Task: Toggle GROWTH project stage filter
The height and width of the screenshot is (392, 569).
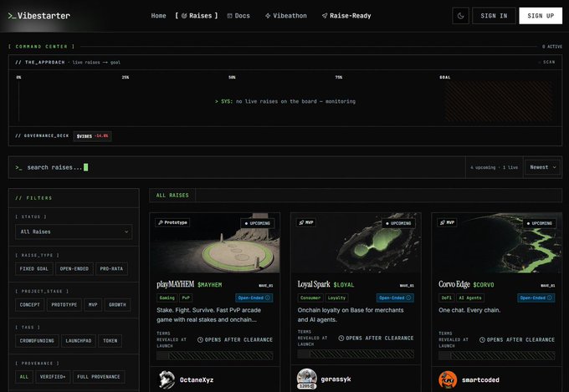Action: pyautogui.click(x=117, y=304)
